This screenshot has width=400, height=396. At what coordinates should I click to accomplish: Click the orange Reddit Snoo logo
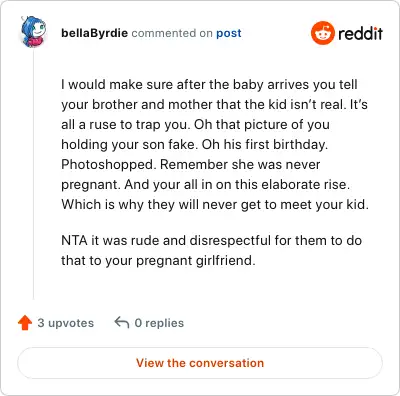tap(322, 33)
